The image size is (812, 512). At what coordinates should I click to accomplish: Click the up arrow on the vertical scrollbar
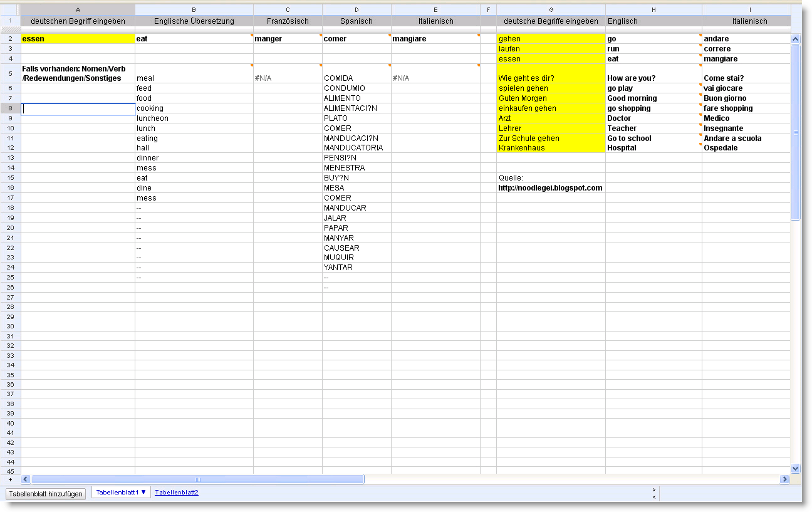(x=796, y=38)
